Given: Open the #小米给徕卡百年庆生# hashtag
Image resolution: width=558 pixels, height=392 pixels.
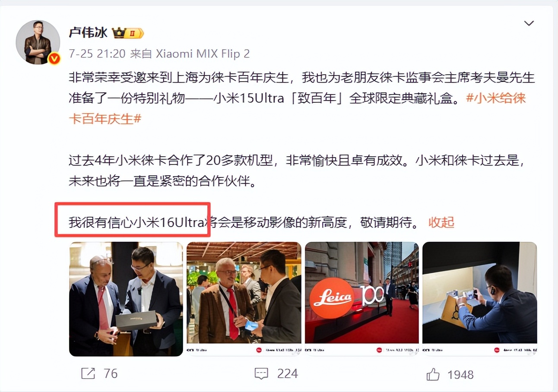Looking at the screenshot, I should pyautogui.click(x=297, y=107).
